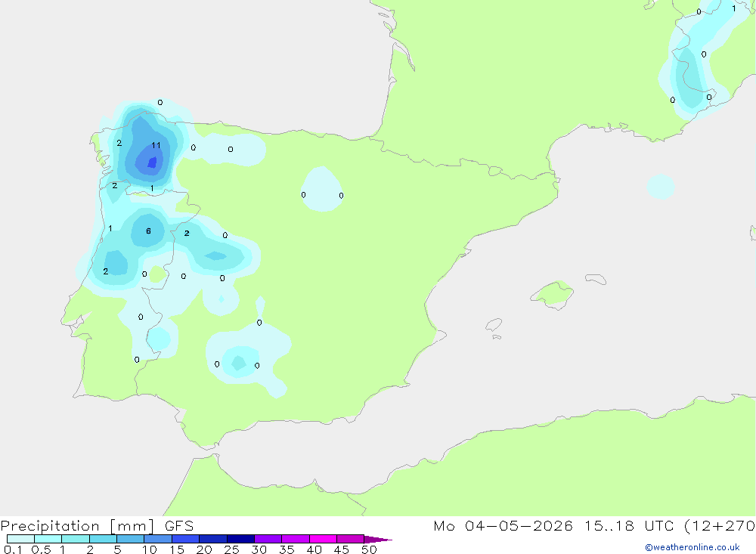Image resolution: width=756 pixels, height=554 pixels.
Task: Select the dark navy 25–30 legend swatch
Action: tap(240, 539)
